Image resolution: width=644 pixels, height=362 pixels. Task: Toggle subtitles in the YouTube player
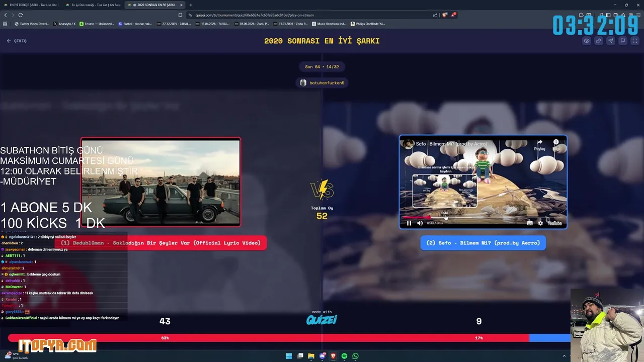point(530,223)
